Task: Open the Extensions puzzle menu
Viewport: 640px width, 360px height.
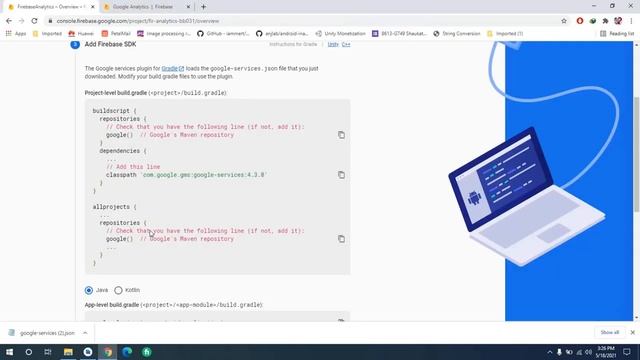Action: (x=605, y=21)
